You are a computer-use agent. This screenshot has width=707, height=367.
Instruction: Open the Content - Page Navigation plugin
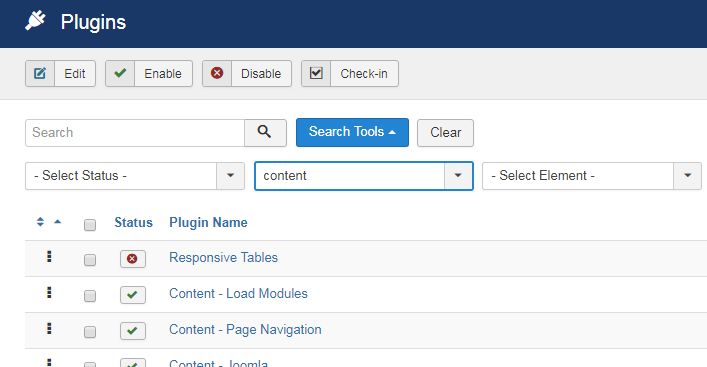click(245, 330)
